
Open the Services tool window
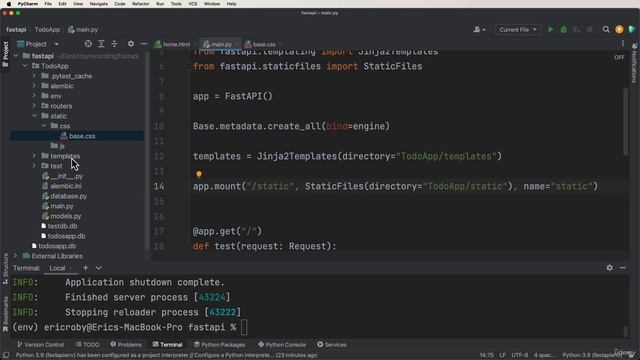coord(331,344)
